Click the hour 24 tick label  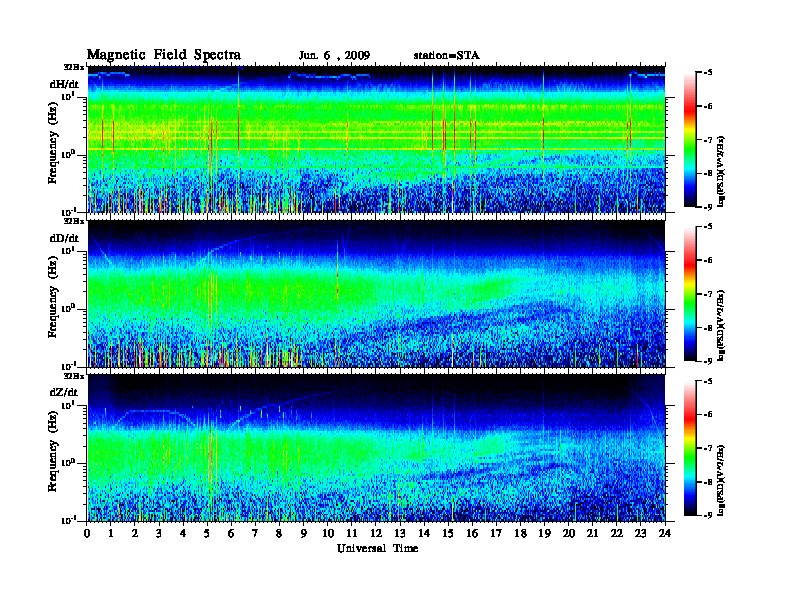665,533
